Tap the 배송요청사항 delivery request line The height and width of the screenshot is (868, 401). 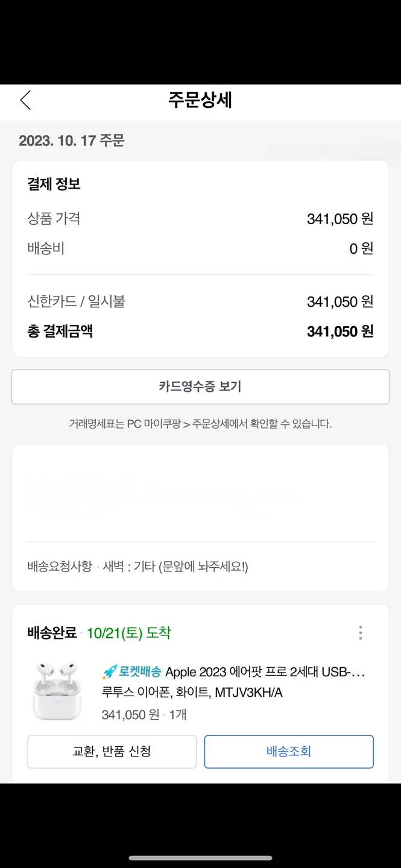(x=137, y=567)
